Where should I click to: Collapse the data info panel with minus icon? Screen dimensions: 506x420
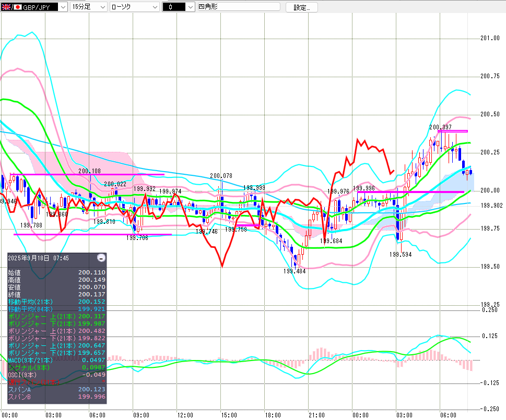click(x=101, y=258)
